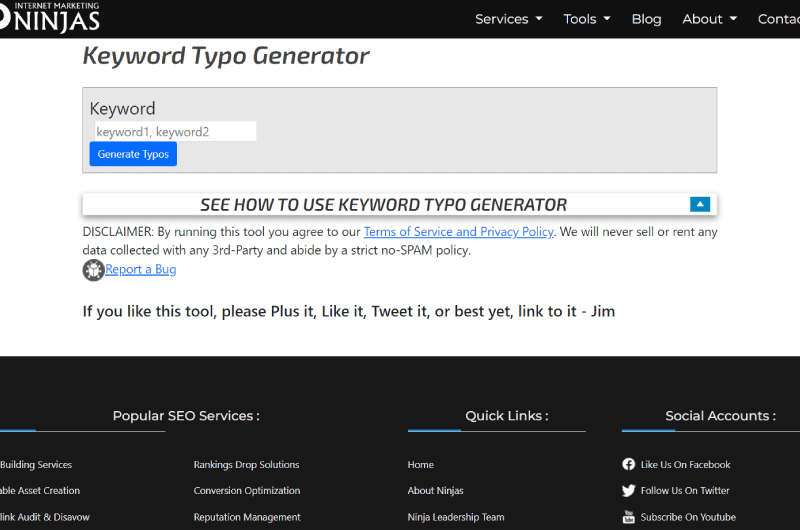Open the Tools dropdown menu

[586, 19]
